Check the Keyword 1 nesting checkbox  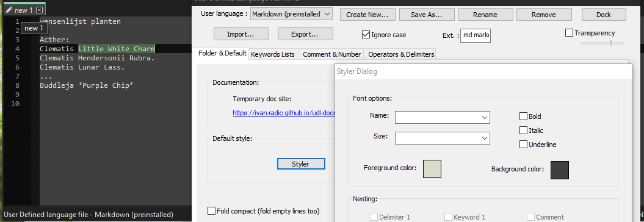tap(449, 217)
